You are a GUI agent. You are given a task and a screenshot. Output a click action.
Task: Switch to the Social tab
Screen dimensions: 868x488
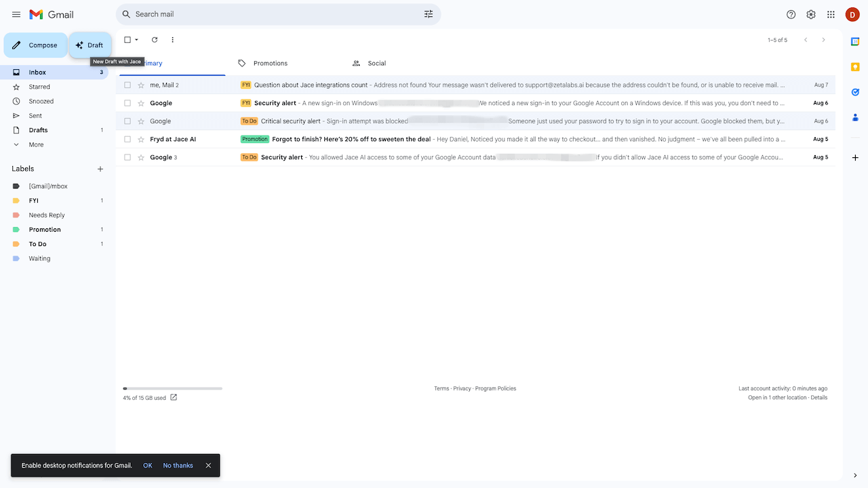pos(377,63)
